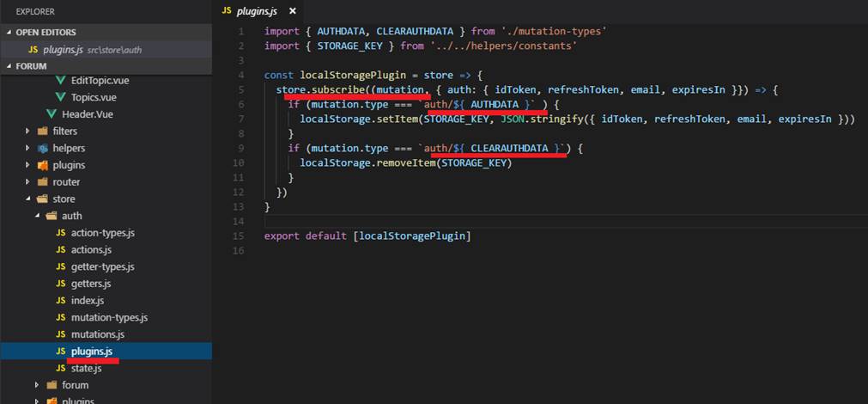Click JS icon beside mutation-types.js
The height and width of the screenshot is (404, 868).
click(61, 317)
